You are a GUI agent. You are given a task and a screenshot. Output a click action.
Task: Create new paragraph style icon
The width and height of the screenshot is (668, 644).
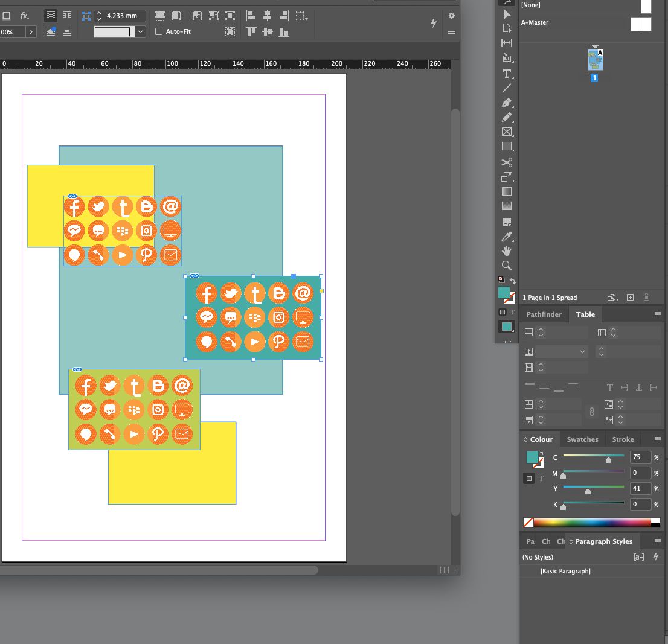pos(638,557)
